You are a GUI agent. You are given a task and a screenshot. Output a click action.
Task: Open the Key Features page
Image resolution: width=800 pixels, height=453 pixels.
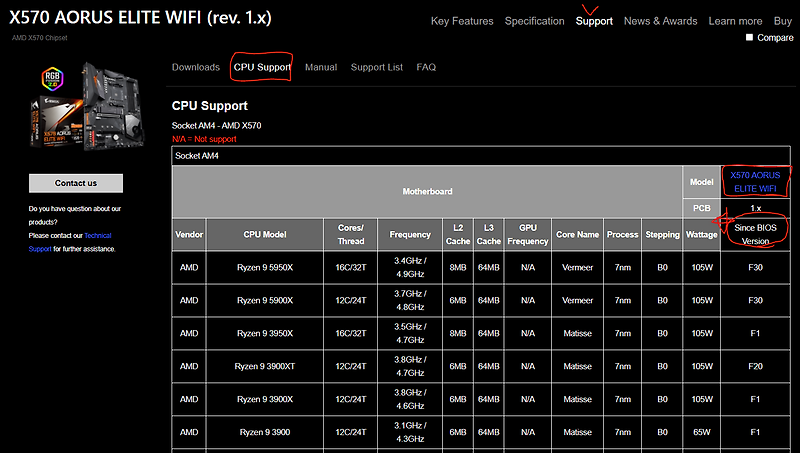[x=462, y=21]
